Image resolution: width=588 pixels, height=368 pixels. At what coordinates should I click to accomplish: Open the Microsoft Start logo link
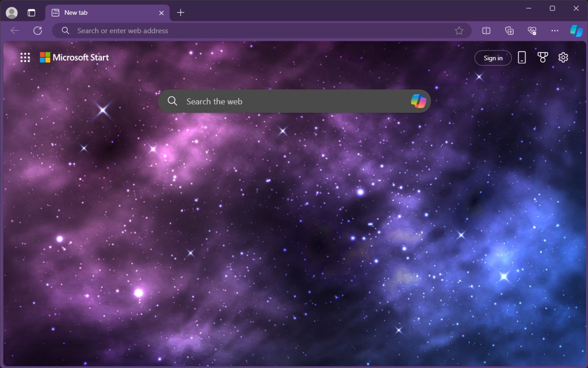point(74,57)
